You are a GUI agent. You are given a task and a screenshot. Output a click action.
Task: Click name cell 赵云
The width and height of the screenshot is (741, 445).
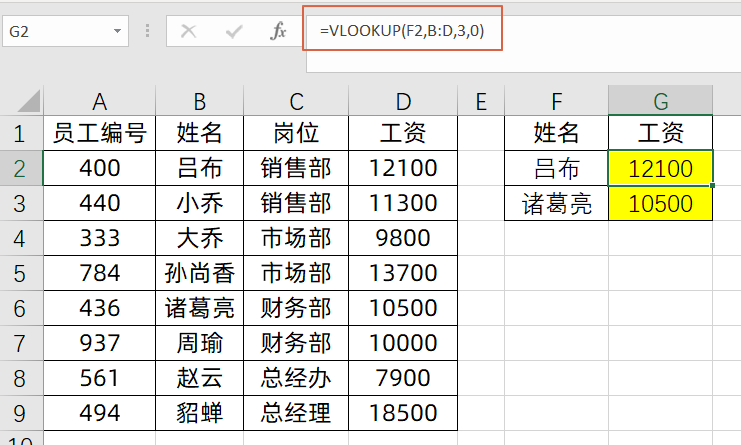tap(199, 378)
